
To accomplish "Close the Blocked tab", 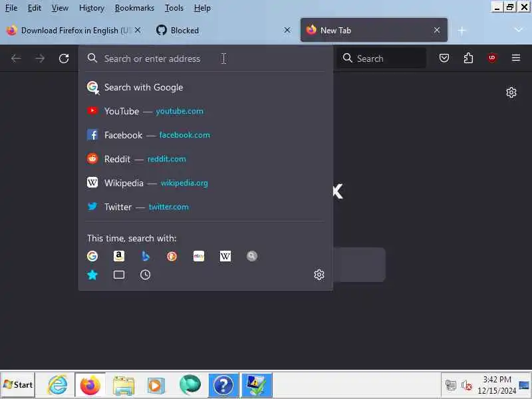I will (287, 30).
